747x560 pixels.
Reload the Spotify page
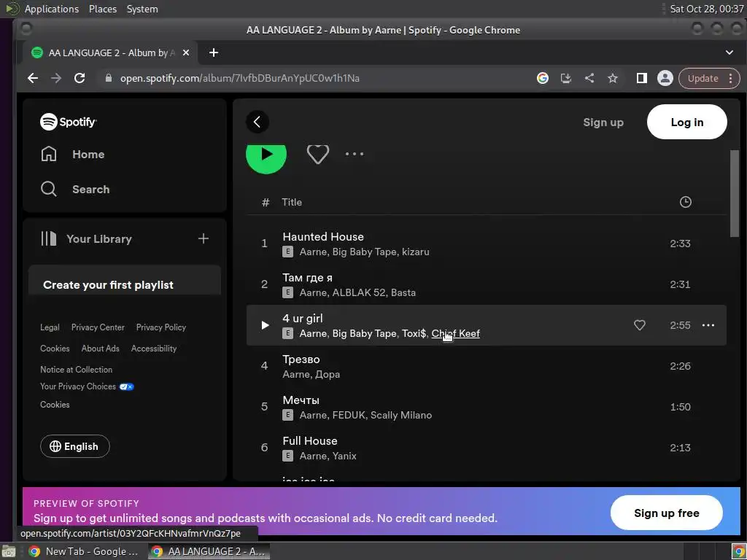(x=80, y=78)
